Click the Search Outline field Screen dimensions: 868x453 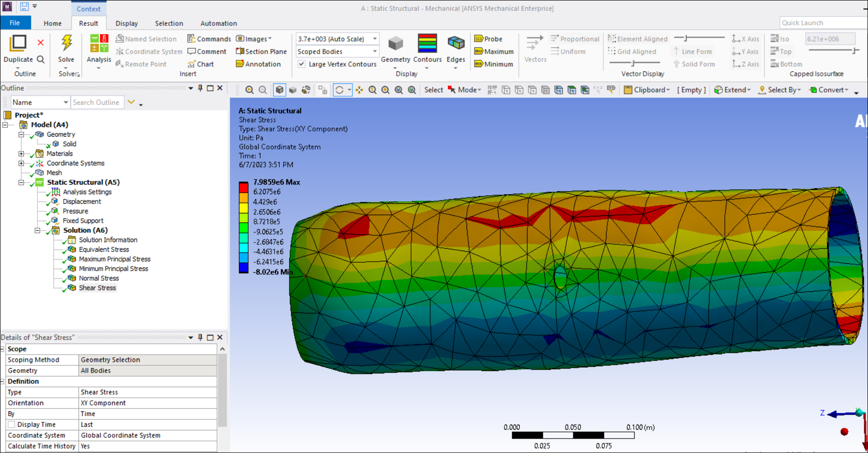[x=97, y=102]
